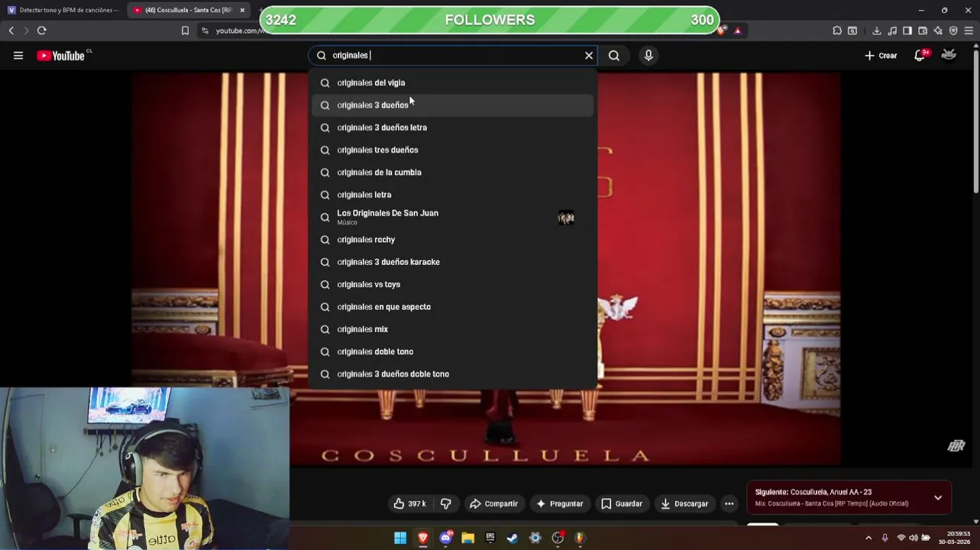Open Steam from the taskbar
Screen dimensions: 980x550
point(513,538)
